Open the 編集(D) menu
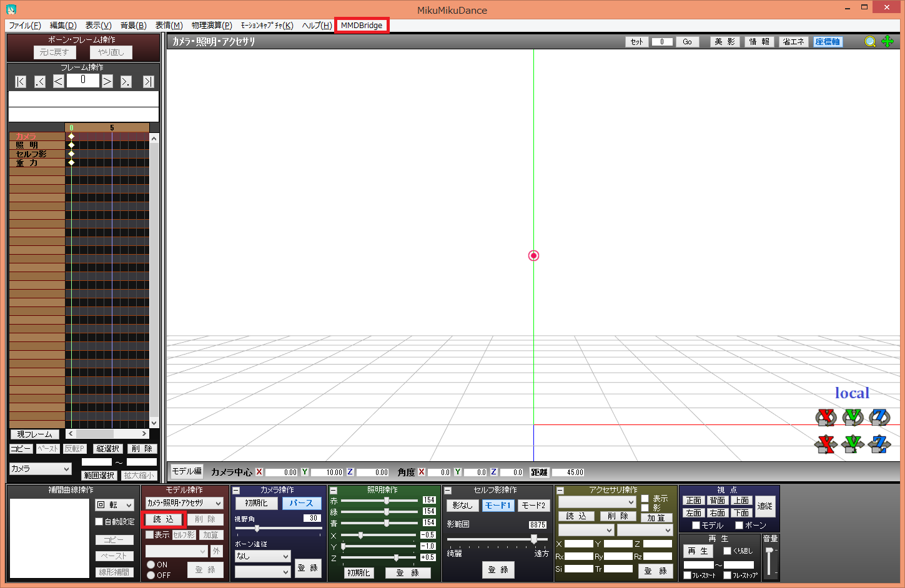The width and height of the screenshot is (905, 588). (63, 26)
